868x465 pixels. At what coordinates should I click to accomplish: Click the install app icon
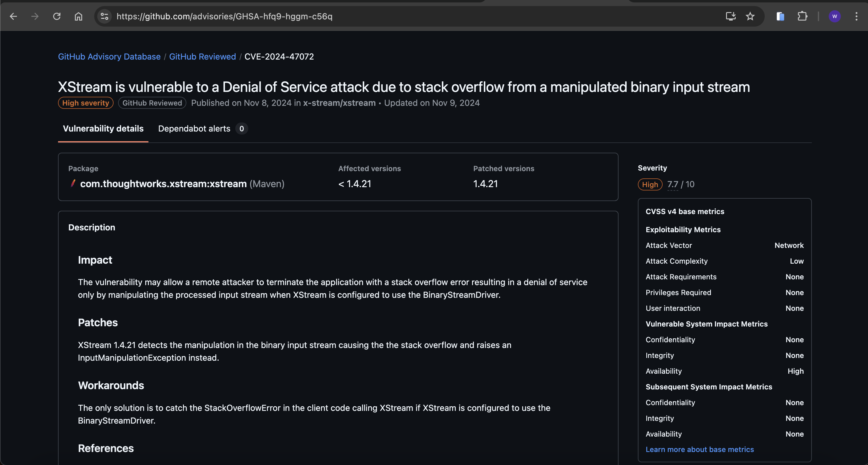[730, 16]
